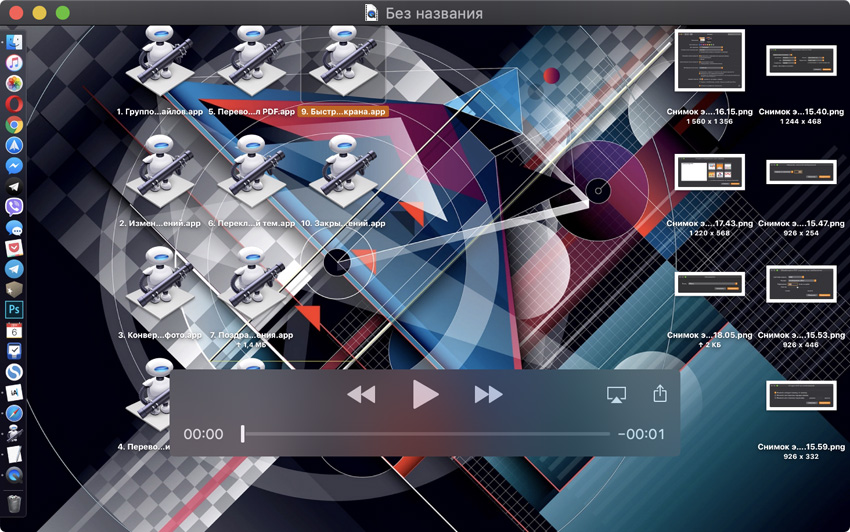Image resolution: width=850 pixels, height=532 pixels.
Task: Select thumbnail 'Снимок э....17.43.png'
Action: [x=710, y=172]
